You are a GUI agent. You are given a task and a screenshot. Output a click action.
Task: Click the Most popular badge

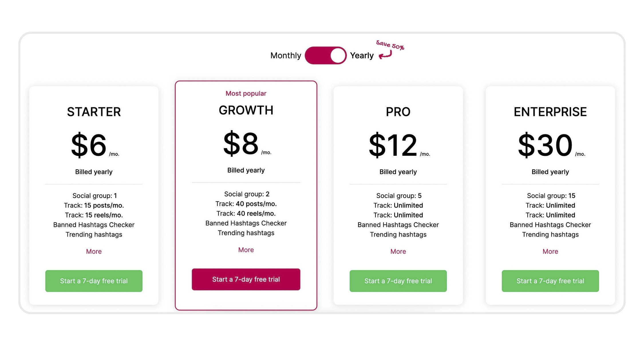pyautogui.click(x=246, y=93)
